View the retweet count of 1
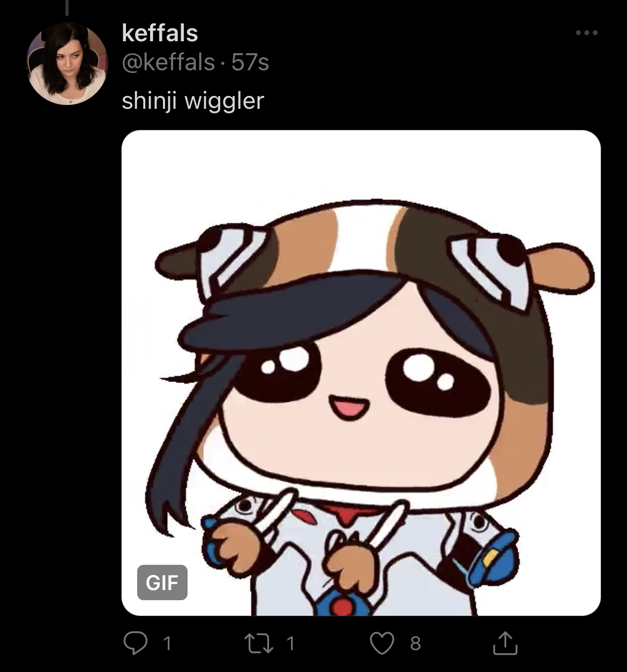The width and height of the screenshot is (627, 672). click(x=290, y=643)
